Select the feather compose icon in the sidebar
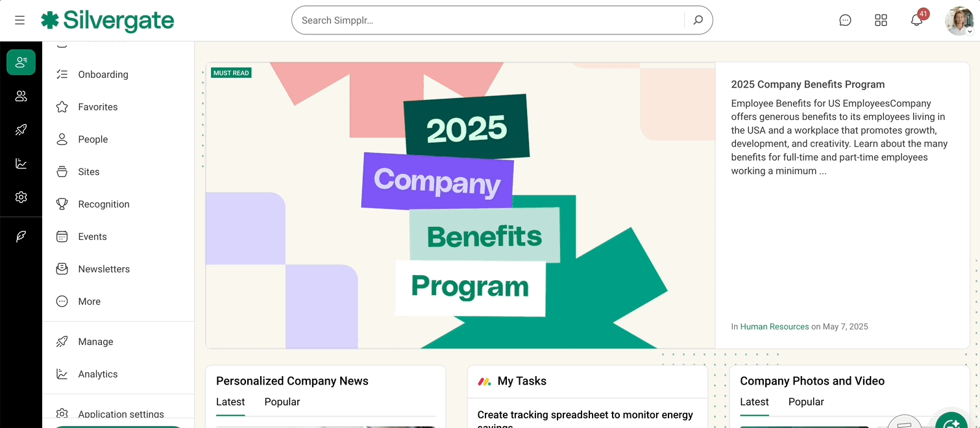The width and height of the screenshot is (980, 428). (21, 235)
